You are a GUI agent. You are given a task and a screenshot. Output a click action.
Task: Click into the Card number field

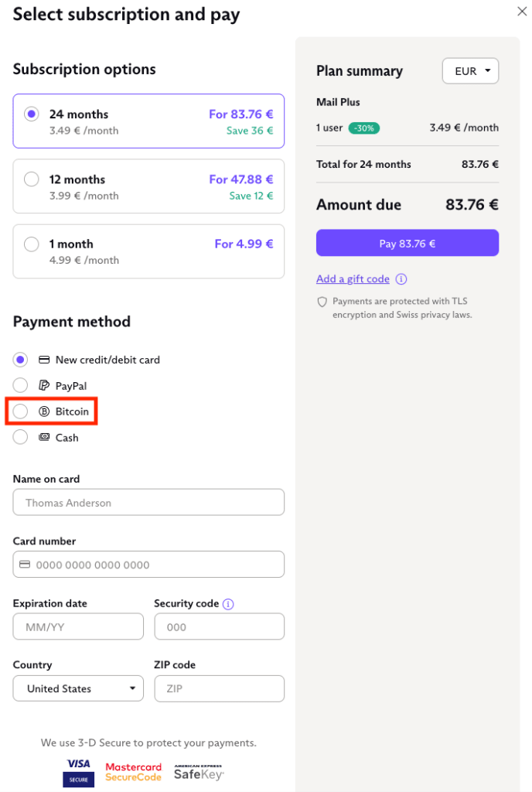[148, 565]
